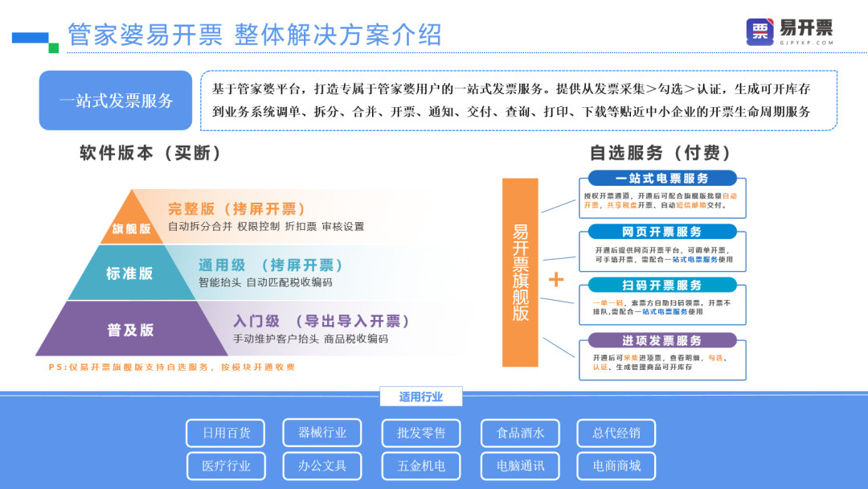Click the 易开票旗舰版 orange vertical bar

pyautogui.click(x=520, y=273)
